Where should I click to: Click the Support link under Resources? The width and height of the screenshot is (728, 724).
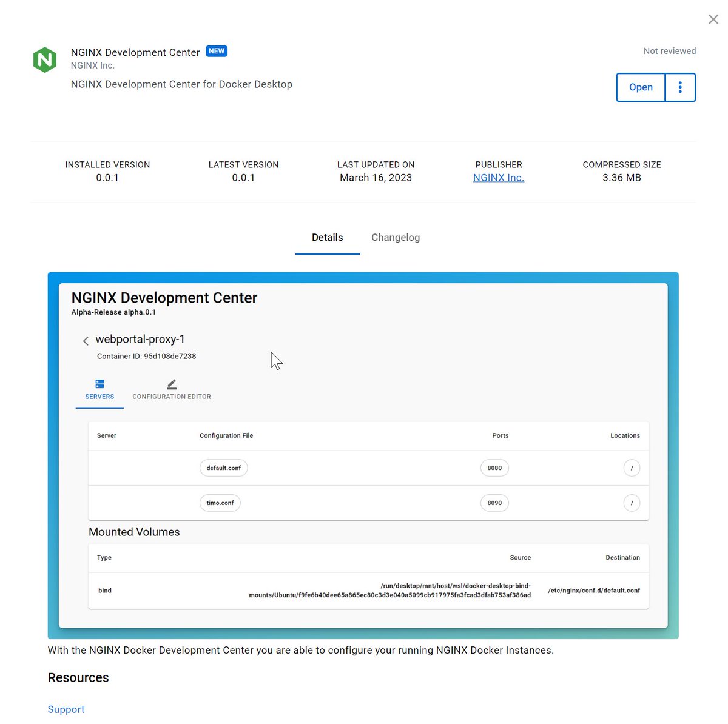coord(66,709)
